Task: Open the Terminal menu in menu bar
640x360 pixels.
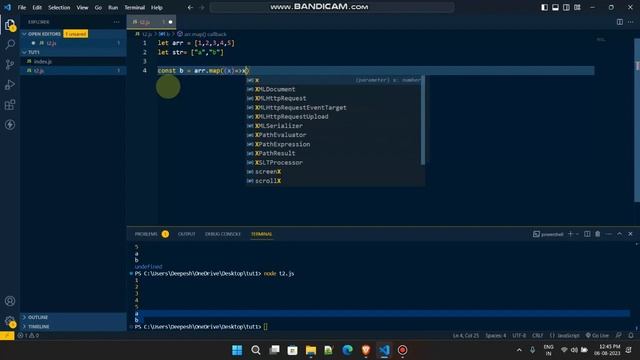Action: 135,7
